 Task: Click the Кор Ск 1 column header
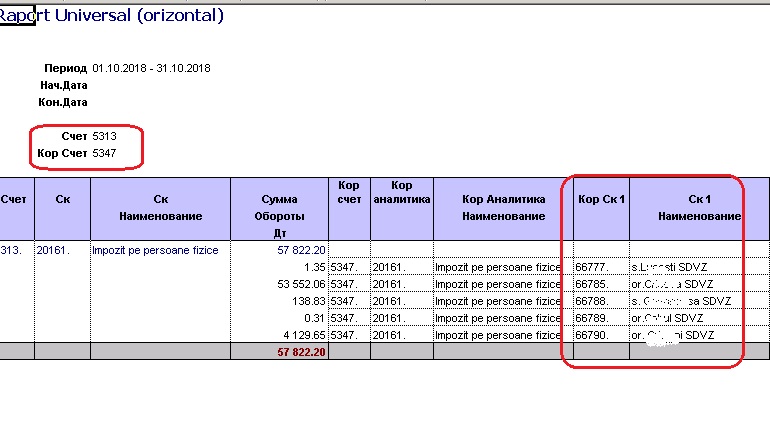(x=601, y=209)
